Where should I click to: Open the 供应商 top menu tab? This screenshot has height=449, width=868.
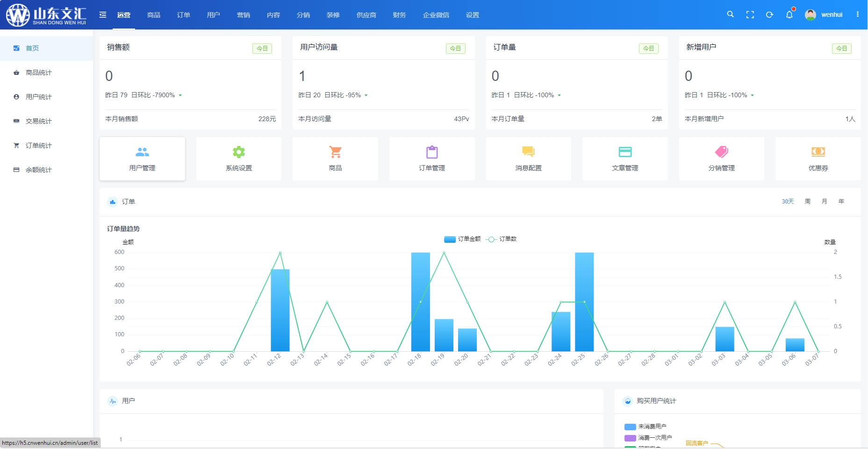(366, 15)
